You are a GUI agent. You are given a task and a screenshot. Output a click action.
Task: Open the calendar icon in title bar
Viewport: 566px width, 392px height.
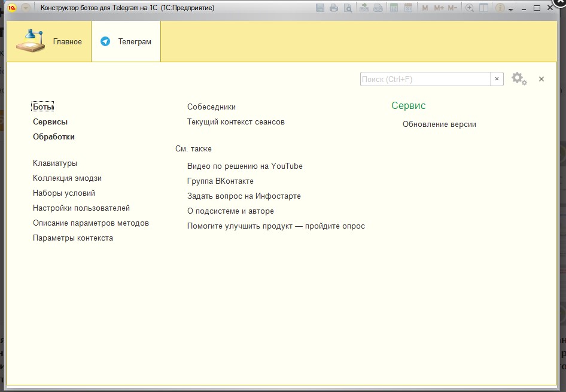pyautogui.click(x=408, y=8)
